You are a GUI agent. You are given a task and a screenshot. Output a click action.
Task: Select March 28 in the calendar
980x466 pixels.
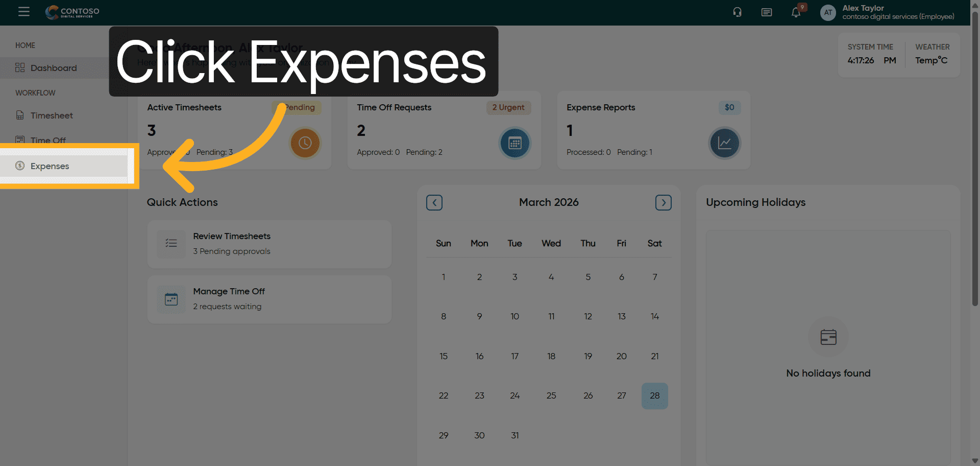tap(654, 395)
